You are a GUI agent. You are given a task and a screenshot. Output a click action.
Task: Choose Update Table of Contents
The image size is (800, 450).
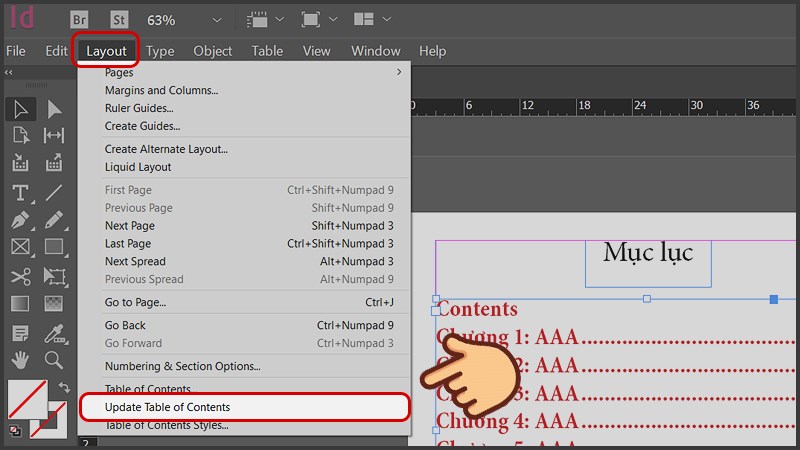coord(244,407)
